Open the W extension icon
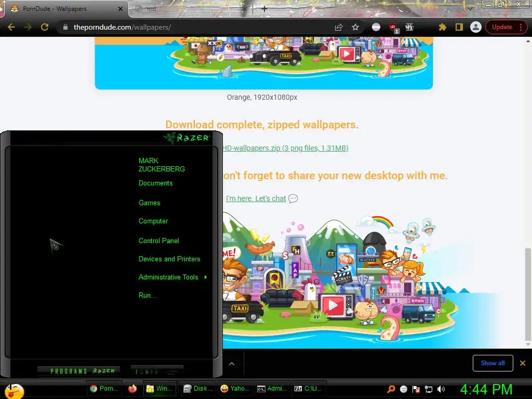Screen dimensions: 532x399 pyautogui.click(x=409, y=27)
